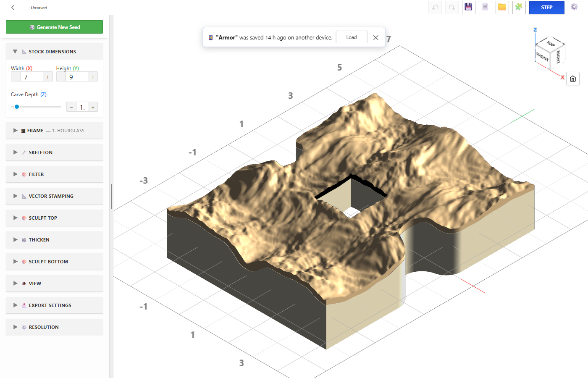
Task: Open the settings gear icon
Action: pyautogui.click(x=575, y=7)
